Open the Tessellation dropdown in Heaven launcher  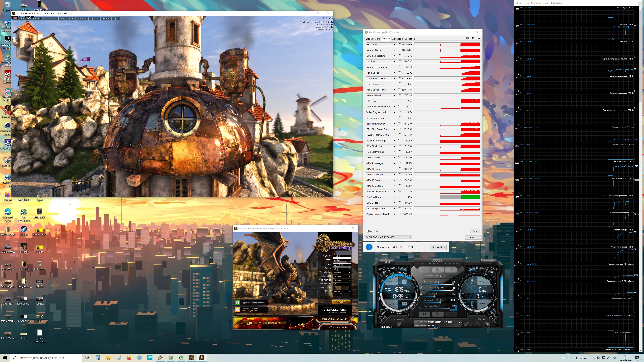click(342, 273)
